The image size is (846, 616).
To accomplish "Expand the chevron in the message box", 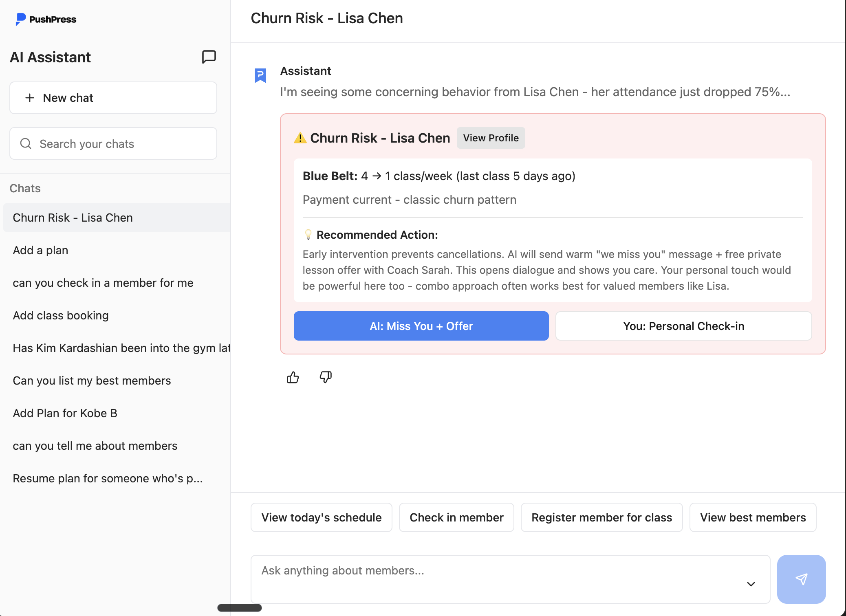I will click(x=751, y=584).
